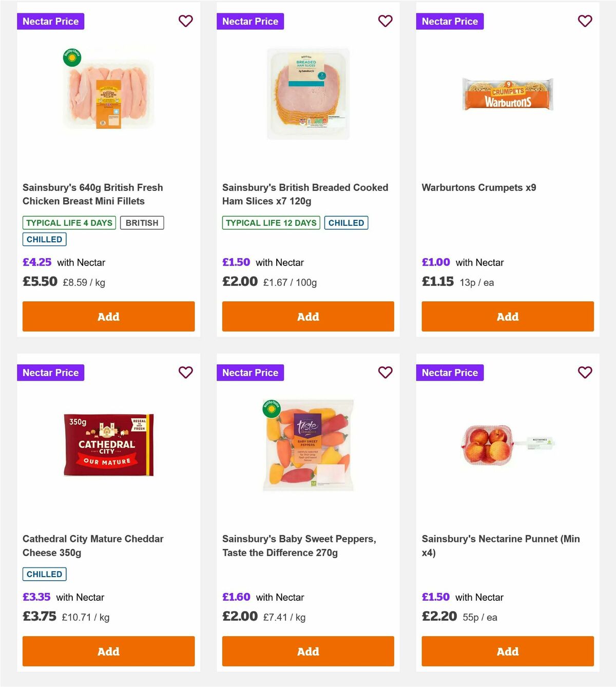The width and height of the screenshot is (616, 687).
Task: Open the Nectar Price label on nectarines
Action: [x=450, y=372]
